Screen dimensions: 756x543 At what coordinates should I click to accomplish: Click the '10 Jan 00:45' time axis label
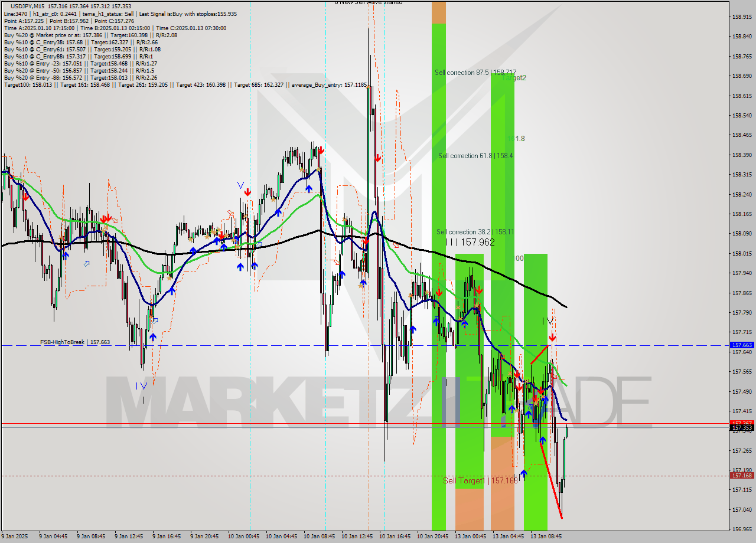pyautogui.click(x=243, y=537)
